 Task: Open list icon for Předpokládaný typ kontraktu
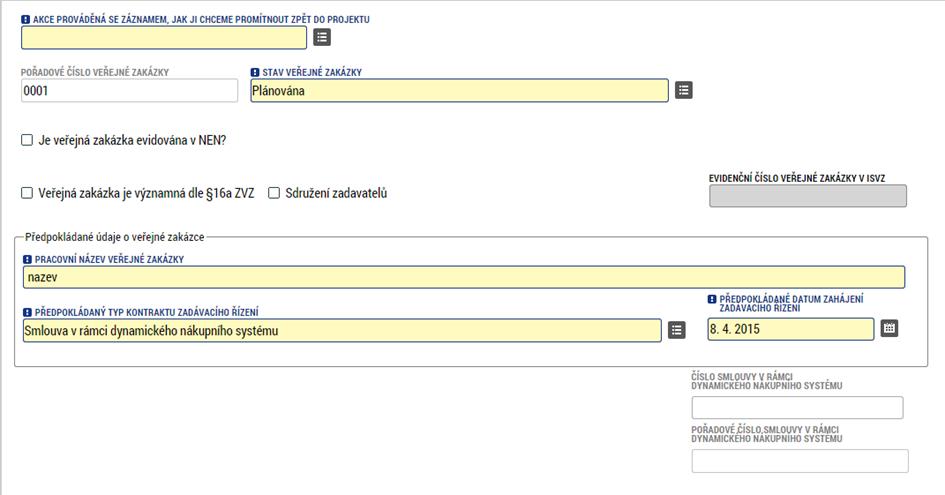[x=676, y=330]
